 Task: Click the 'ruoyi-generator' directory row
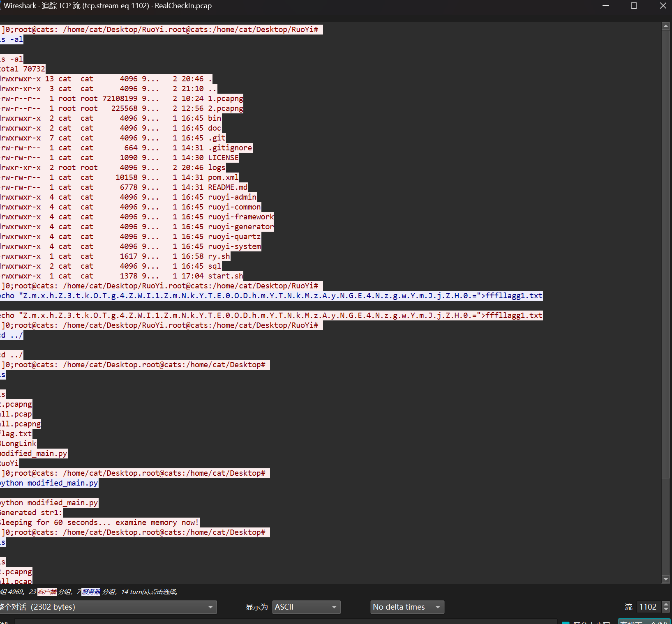(137, 227)
